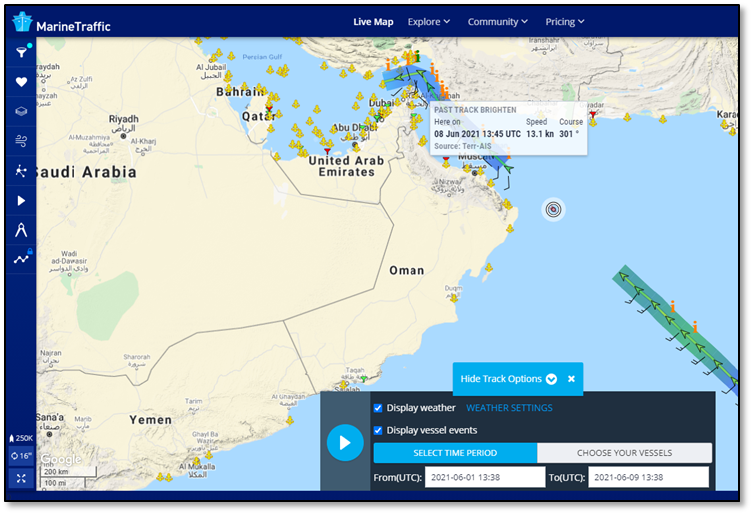
Task: Toggle Display weather checkbox
Action: (x=378, y=408)
